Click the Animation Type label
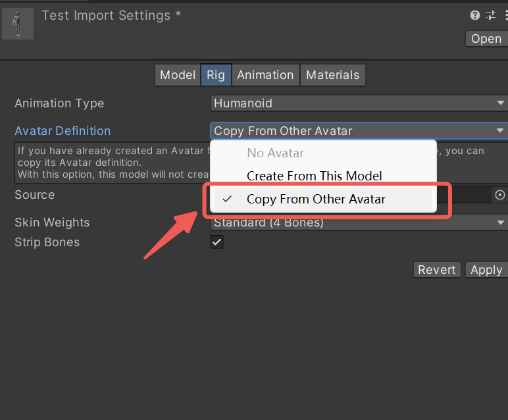The width and height of the screenshot is (508, 420). (x=59, y=103)
